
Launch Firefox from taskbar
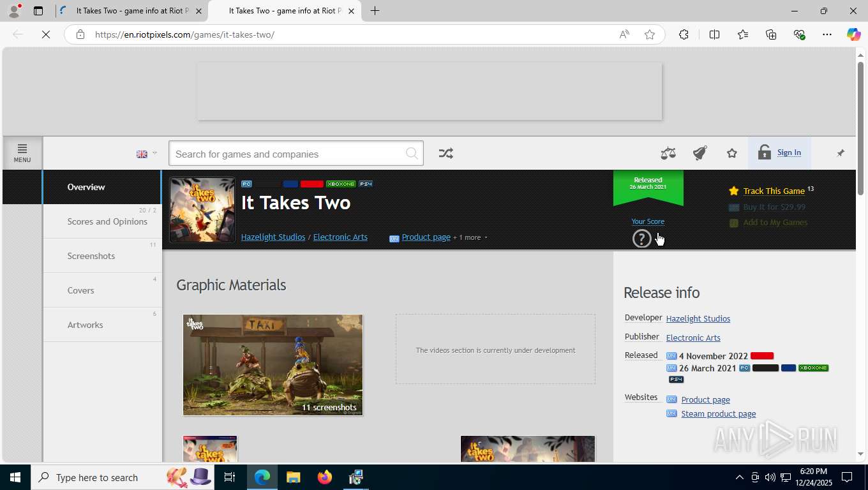(324, 477)
